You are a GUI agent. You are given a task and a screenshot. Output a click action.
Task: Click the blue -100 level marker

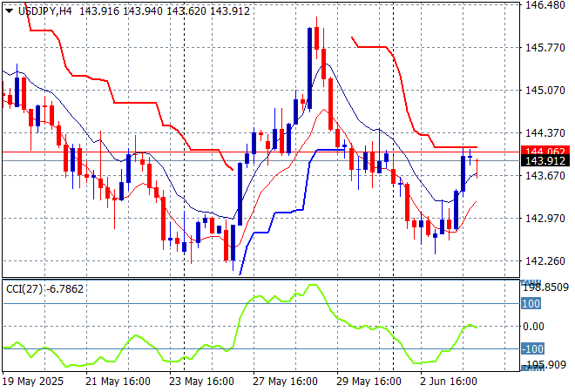pos(531,349)
